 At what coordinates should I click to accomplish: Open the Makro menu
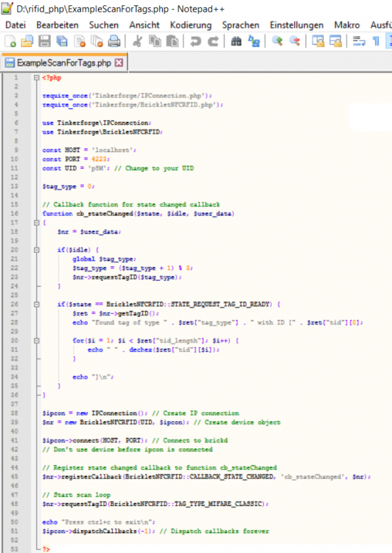click(x=347, y=25)
